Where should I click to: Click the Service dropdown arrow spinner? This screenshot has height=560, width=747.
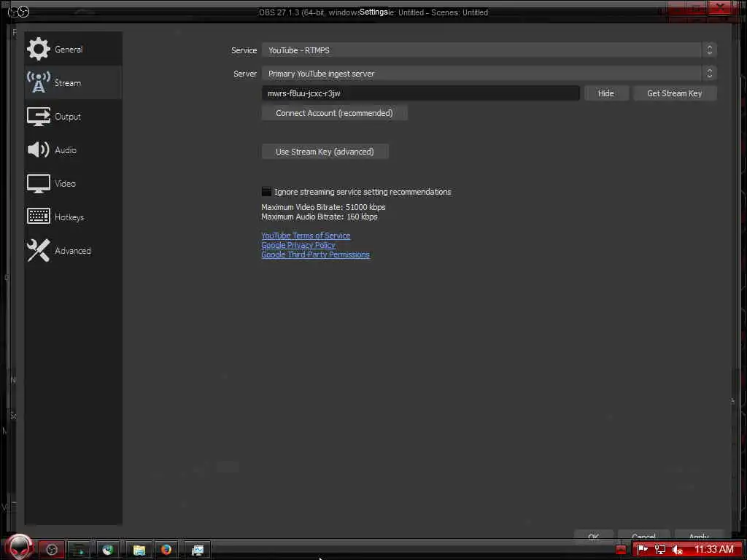[x=709, y=50]
